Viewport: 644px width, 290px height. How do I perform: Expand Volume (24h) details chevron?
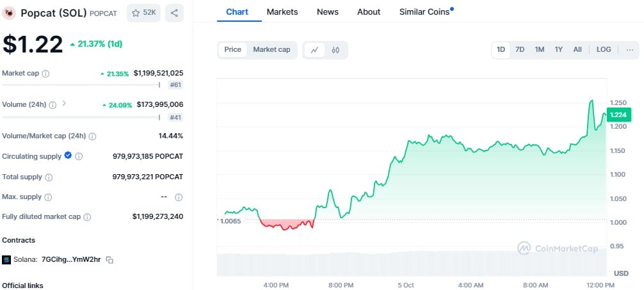[63, 103]
